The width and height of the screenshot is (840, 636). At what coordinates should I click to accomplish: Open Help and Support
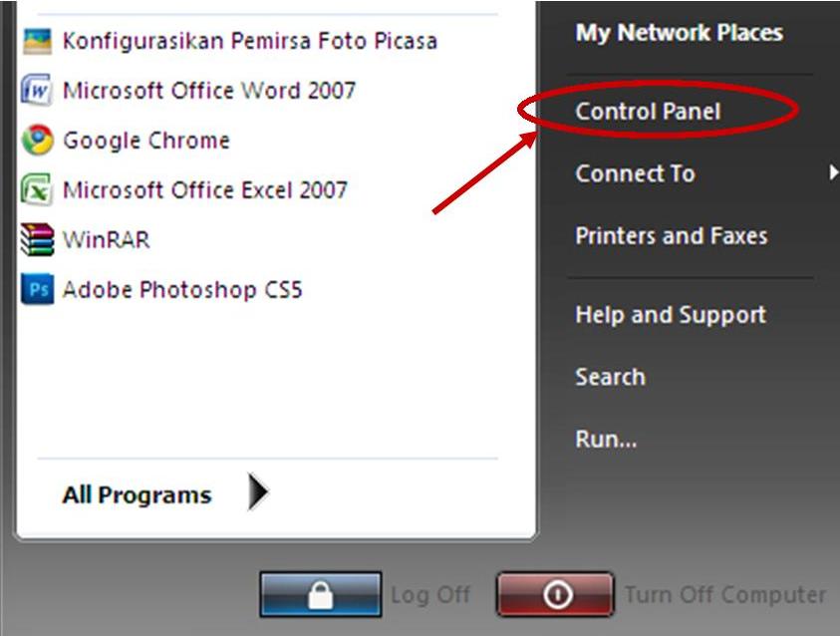click(x=671, y=314)
